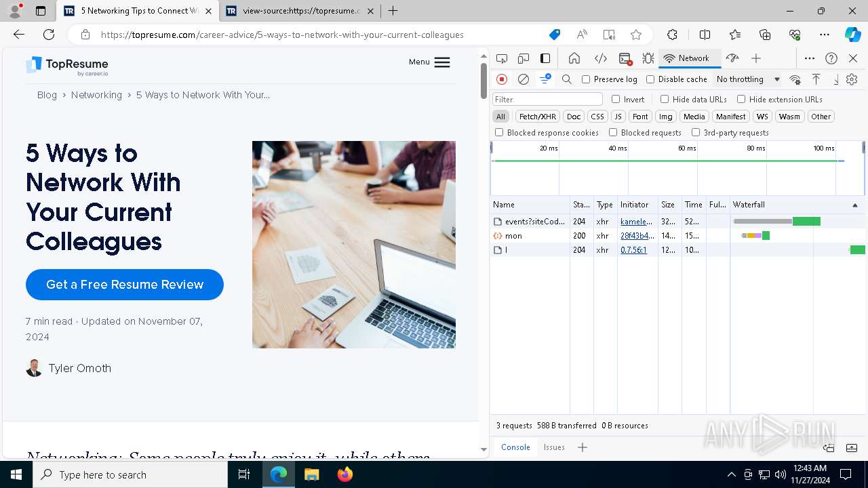Check Blocked requests checkbox
Screen dimensions: 868x488
[x=613, y=133]
